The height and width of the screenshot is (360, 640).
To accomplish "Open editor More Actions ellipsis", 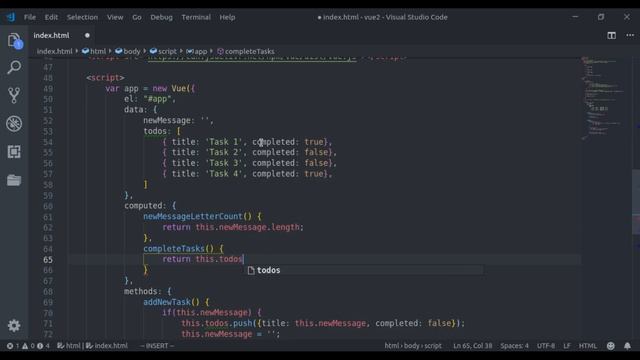I will (630, 36).
